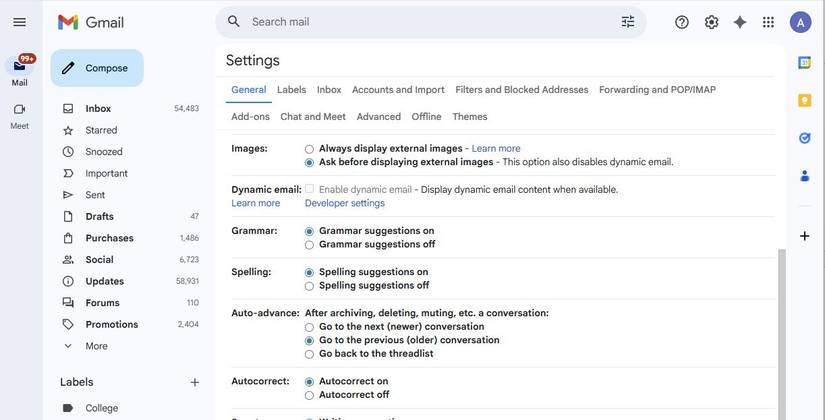Viewport: 825px width, 420px height.
Task: Open Learn more under Dynamic email
Action: 256,203
